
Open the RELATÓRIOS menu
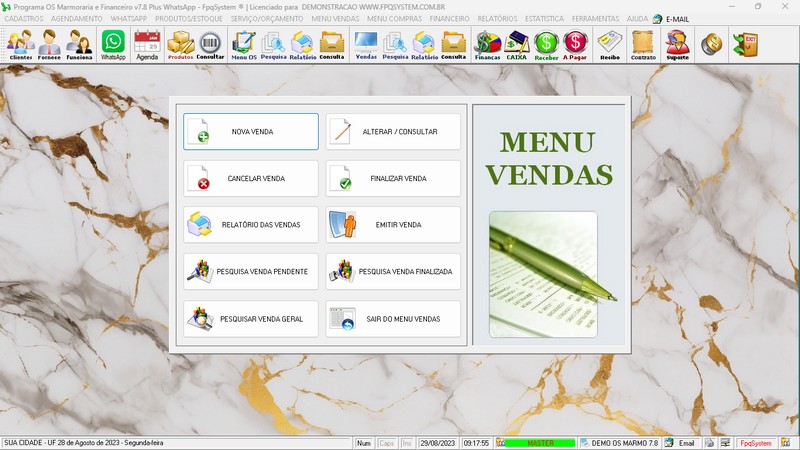(x=497, y=19)
